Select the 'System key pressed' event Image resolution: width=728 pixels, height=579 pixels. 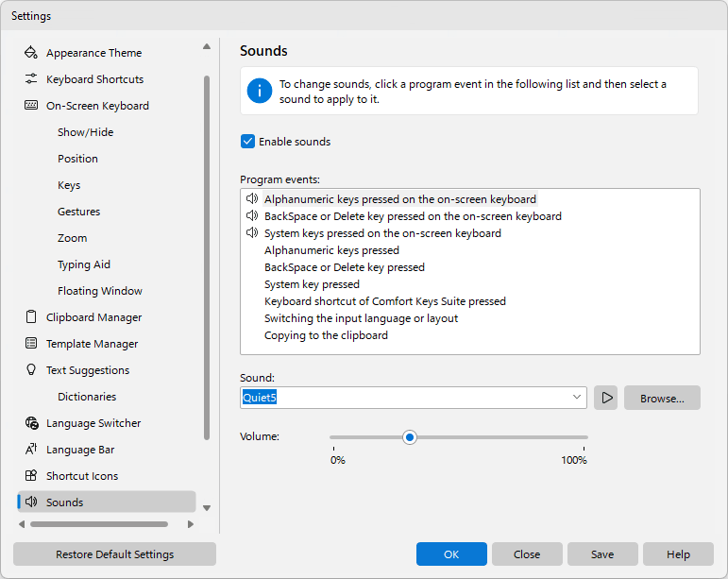pyautogui.click(x=312, y=284)
